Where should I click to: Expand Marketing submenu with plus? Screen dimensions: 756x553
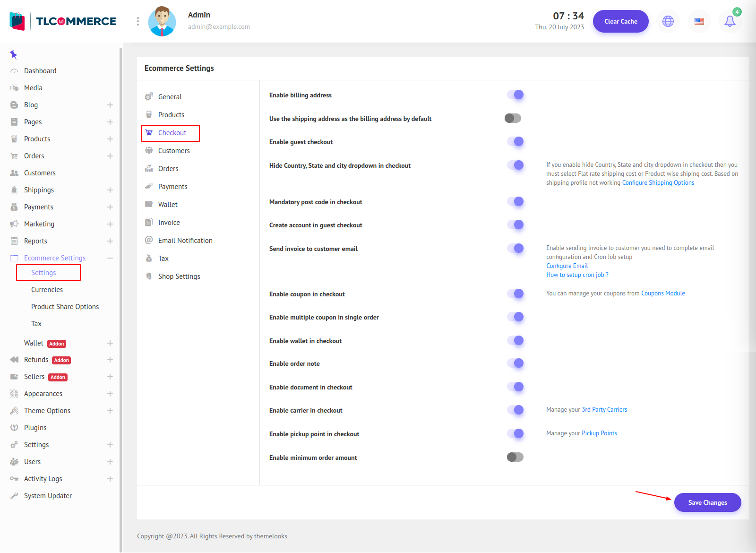tap(110, 224)
